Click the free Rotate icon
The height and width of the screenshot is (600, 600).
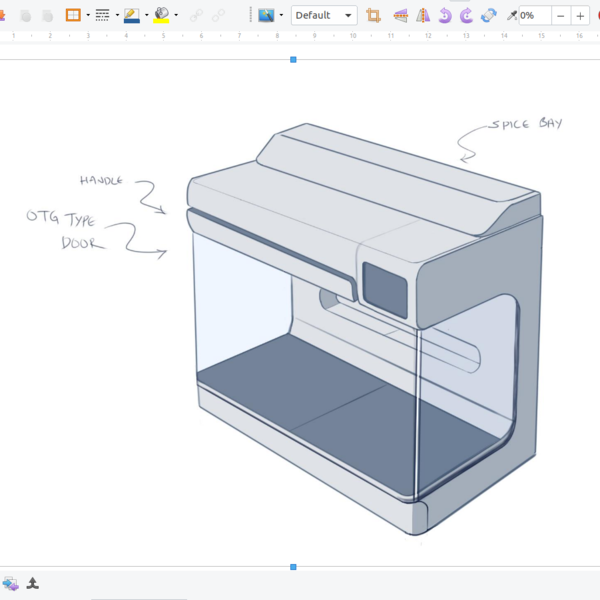pyautogui.click(x=488, y=15)
